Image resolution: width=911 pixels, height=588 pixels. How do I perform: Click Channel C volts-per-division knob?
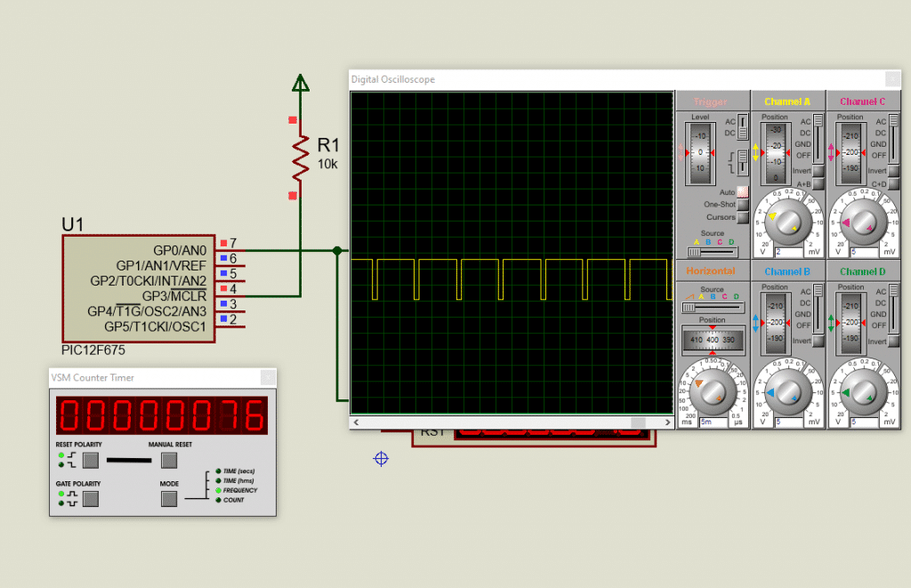click(x=863, y=222)
